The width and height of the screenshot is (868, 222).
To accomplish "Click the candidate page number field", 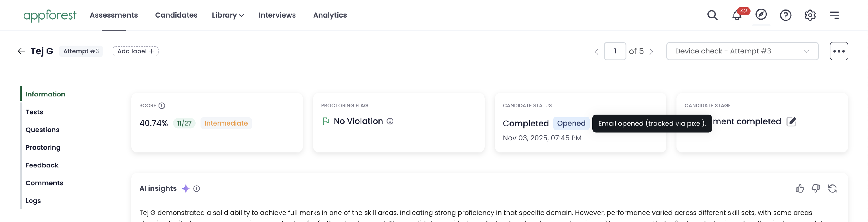I will click(x=615, y=51).
